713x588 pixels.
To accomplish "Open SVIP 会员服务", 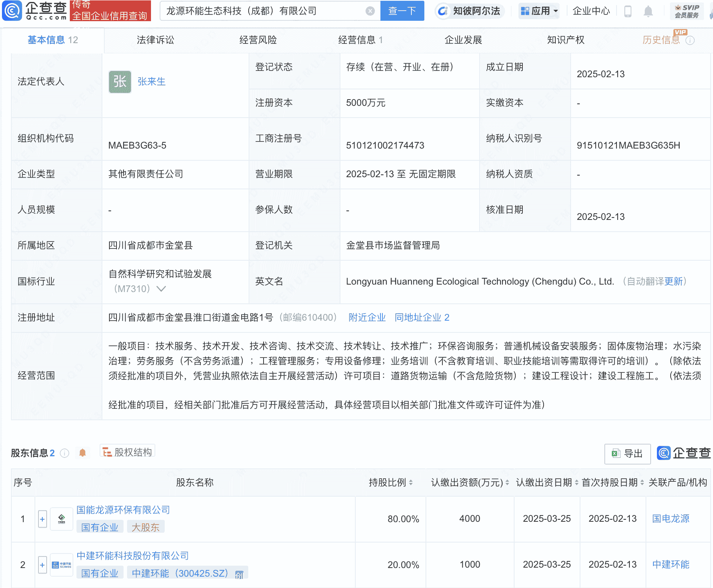I will 686,11.
